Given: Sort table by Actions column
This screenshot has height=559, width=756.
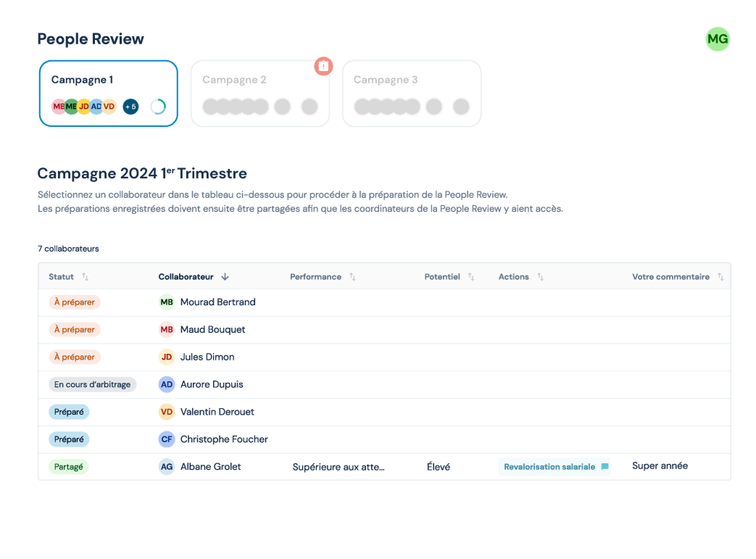Looking at the screenshot, I should [541, 277].
